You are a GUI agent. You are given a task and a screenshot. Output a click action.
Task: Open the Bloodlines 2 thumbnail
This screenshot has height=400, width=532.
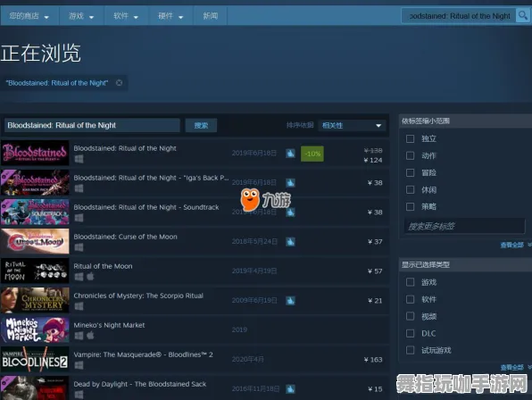pos(35,359)
